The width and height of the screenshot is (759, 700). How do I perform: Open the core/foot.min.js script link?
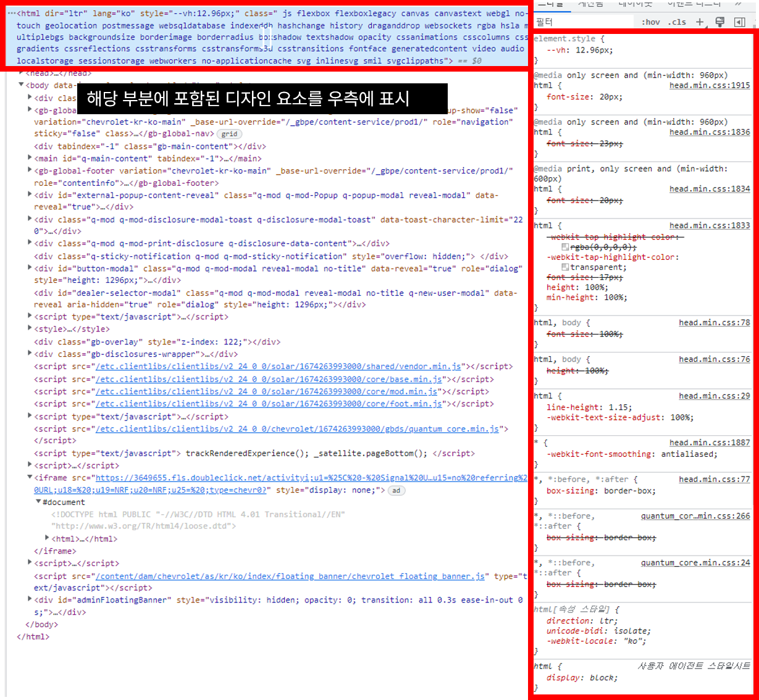pyautogui.click(x=269, y=404)
